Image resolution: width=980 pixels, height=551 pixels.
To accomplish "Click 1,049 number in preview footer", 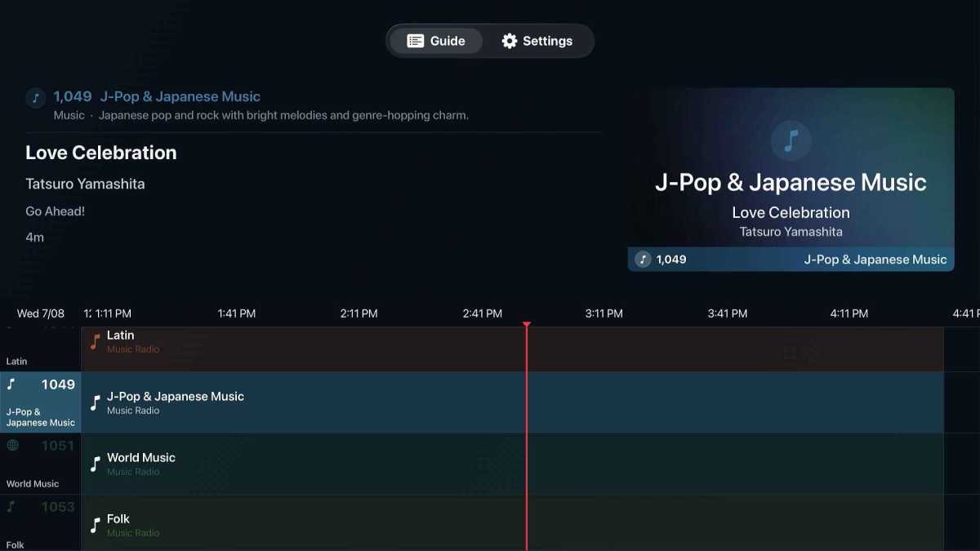I will (671, 260).
